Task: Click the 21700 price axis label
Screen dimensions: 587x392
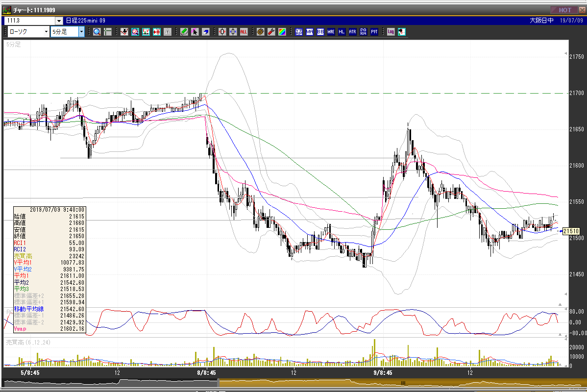Action: (x=577, y=93)
